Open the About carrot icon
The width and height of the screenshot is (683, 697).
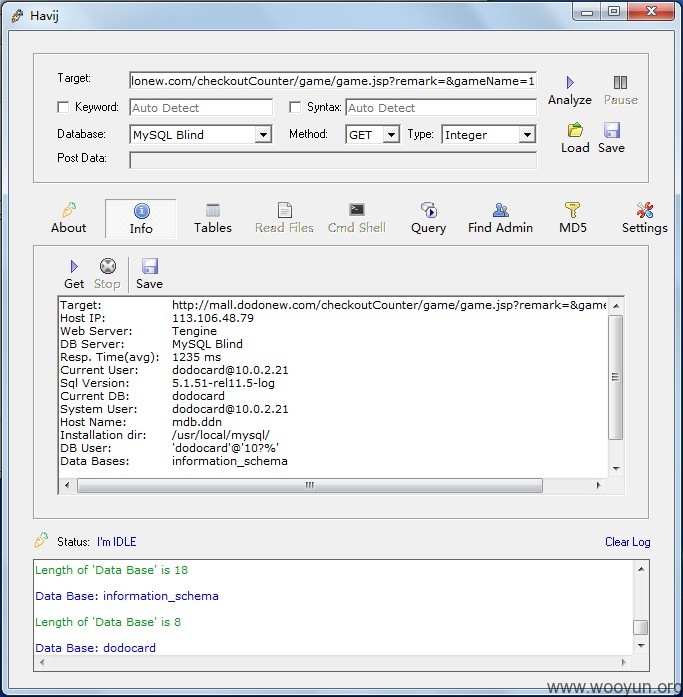tap(69, 210)
